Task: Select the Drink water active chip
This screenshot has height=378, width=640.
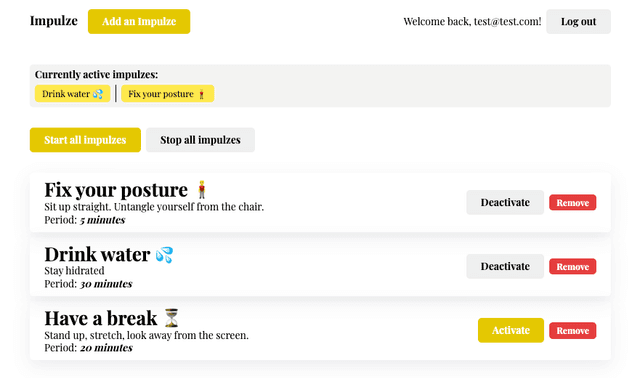Action: (x=72, y=94)
